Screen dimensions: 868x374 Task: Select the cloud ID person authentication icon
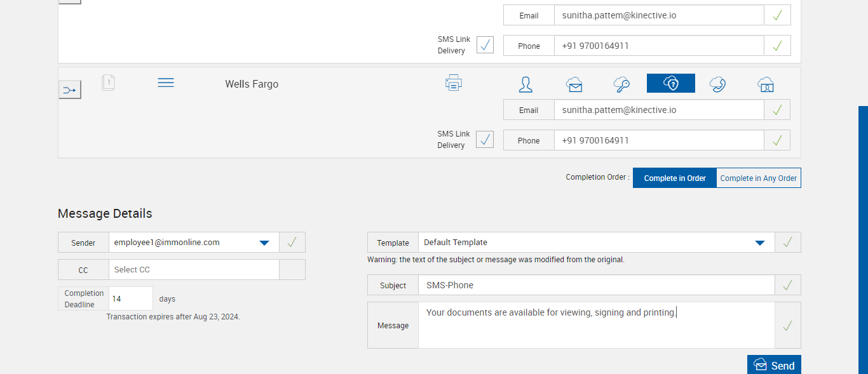(766, 84)
